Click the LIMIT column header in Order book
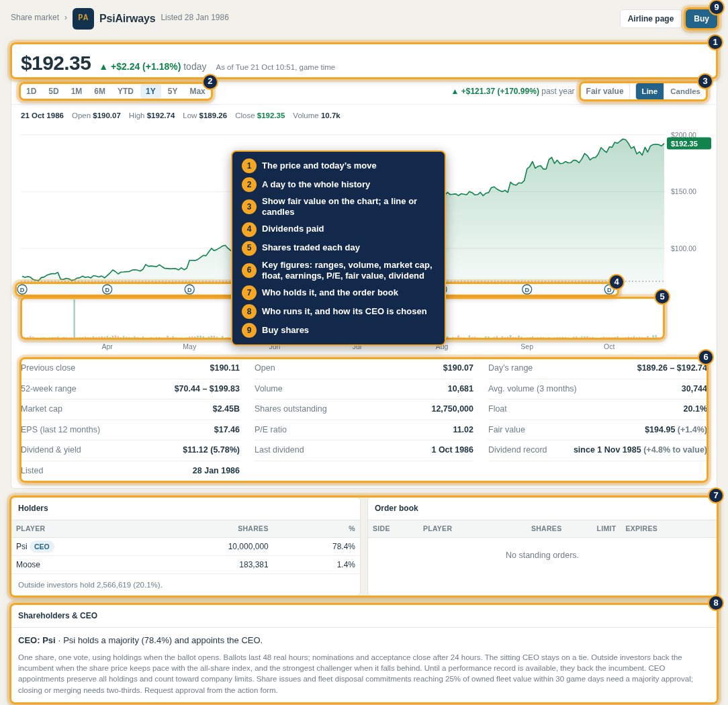 (x=606, y=528)
